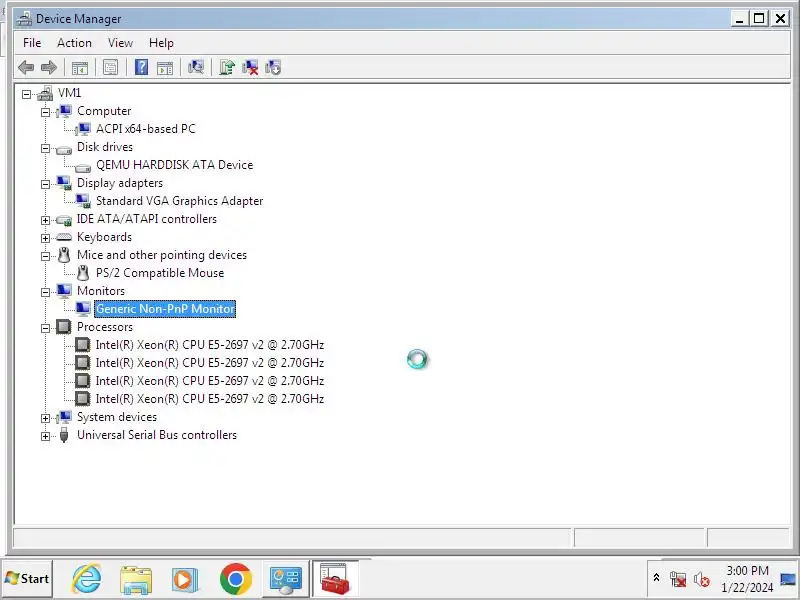Open Properties via the toolbar icon
The image size is (800, 600).
[110, 67]
